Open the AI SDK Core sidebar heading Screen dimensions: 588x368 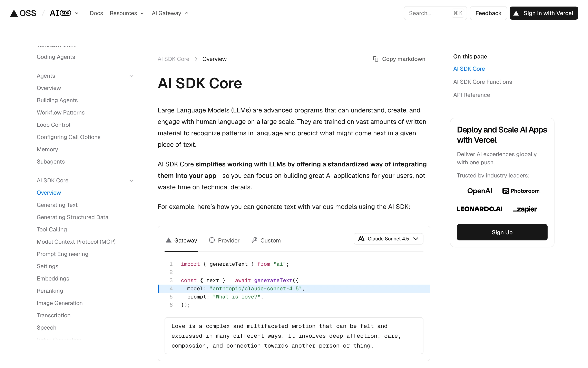(x=52, y=181)
